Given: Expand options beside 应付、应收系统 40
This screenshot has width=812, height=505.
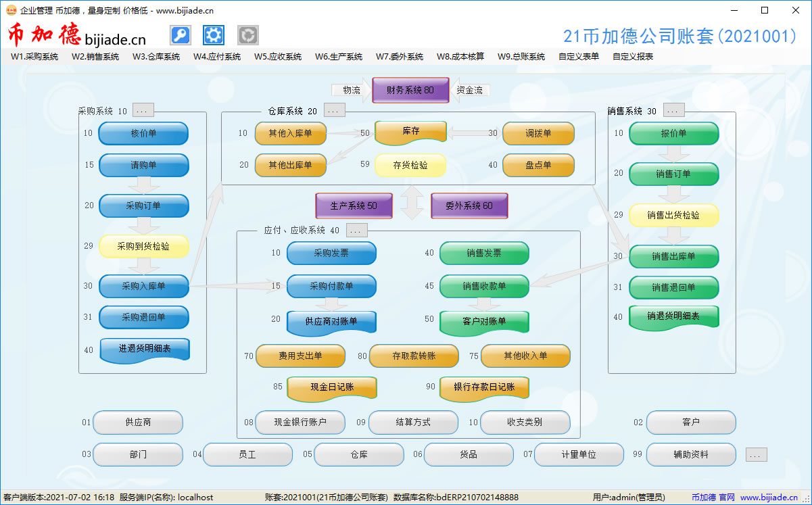Looking at the screenshot, I should tap(356, 230).
